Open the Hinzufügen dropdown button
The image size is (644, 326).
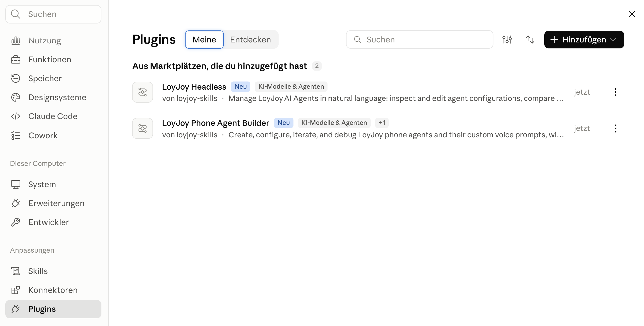coord(584,40)
